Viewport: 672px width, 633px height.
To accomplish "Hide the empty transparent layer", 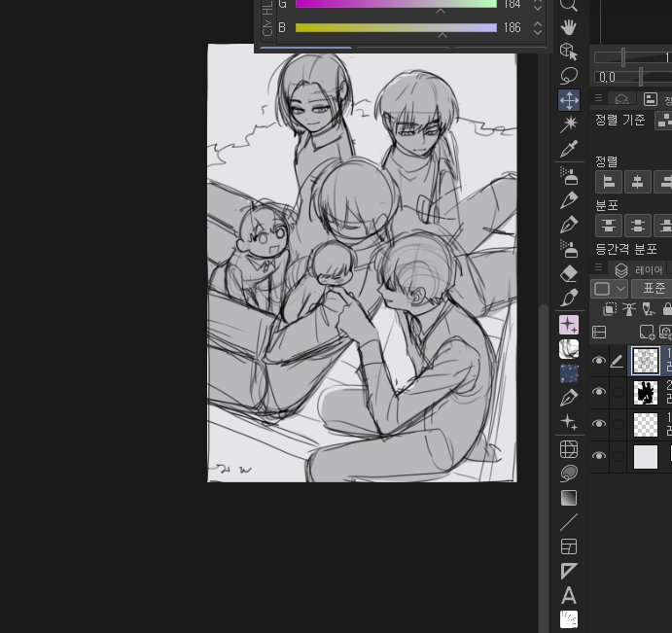I will (x=599, y=423).
